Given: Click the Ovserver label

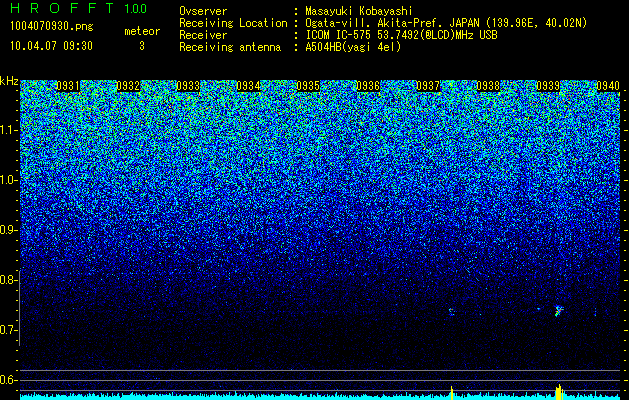Looking at the screenshot, I should [203, 11].
